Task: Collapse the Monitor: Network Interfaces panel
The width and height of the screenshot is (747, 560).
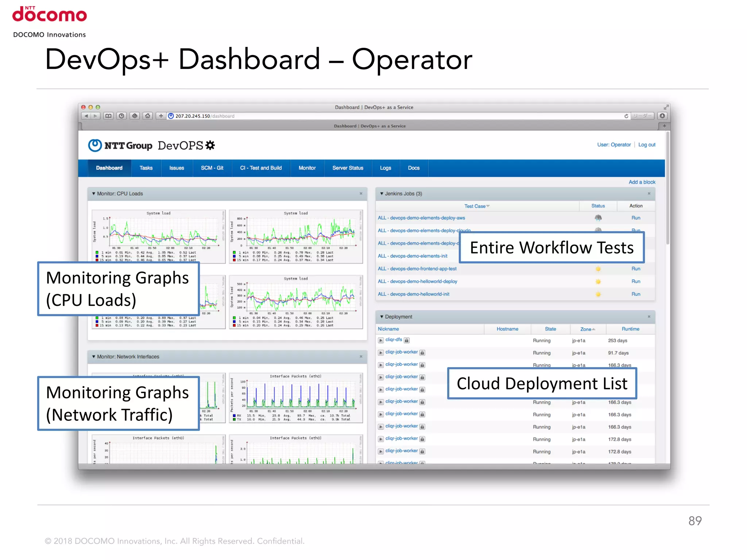Action: 94,357
